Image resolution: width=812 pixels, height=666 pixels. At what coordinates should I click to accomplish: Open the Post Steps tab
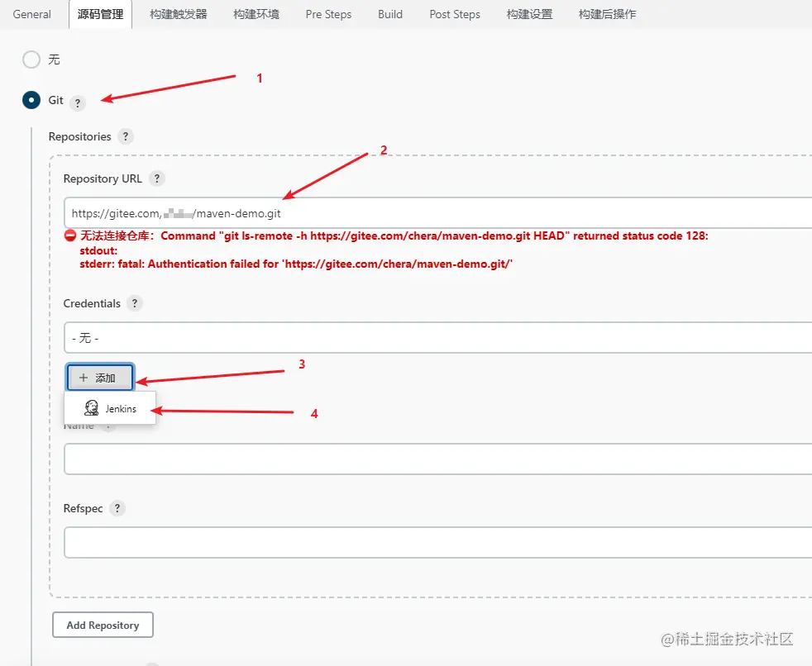[455, 14]
